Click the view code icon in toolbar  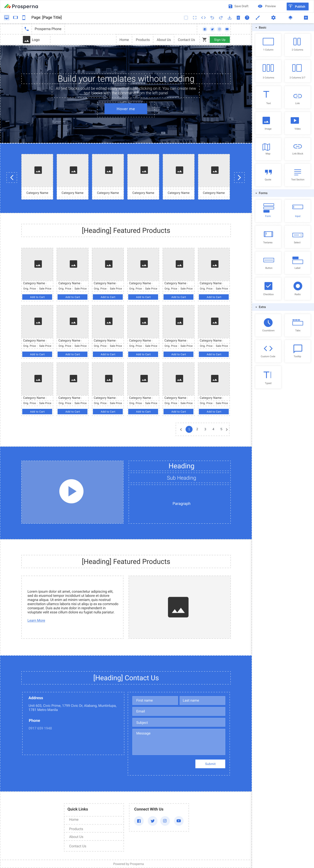[x=203, y=17]
